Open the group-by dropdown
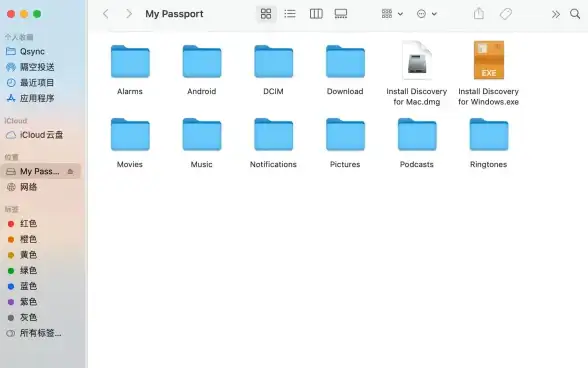The image size is (588, 368). [x=392, y=14]
